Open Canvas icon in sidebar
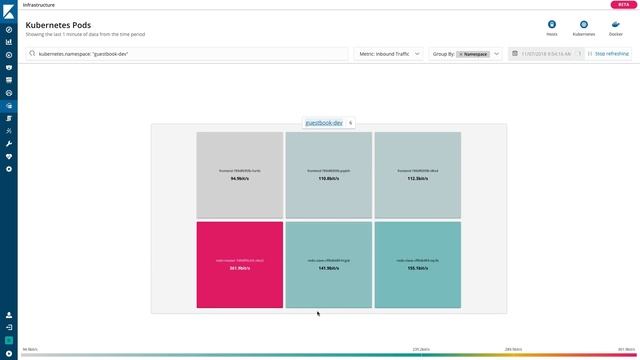This screenshot has height=360, width=640. pyautogui.click(x=9, y=80)
